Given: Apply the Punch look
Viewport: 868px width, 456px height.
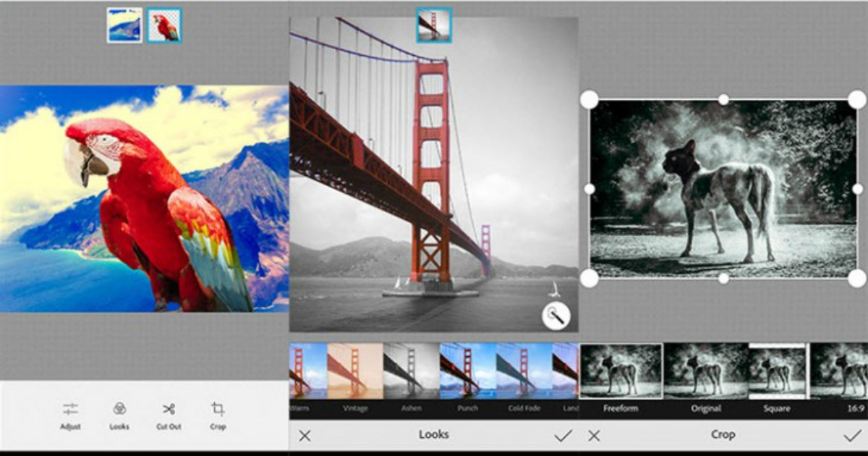Looking at the screenshot, I should tap(467, 371).
